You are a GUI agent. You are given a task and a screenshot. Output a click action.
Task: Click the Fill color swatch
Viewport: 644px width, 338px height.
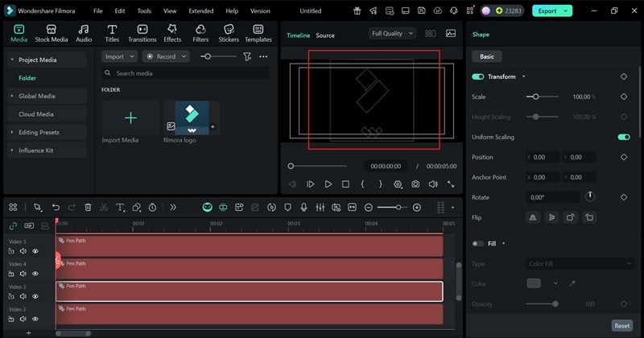(x=534, y=283)
